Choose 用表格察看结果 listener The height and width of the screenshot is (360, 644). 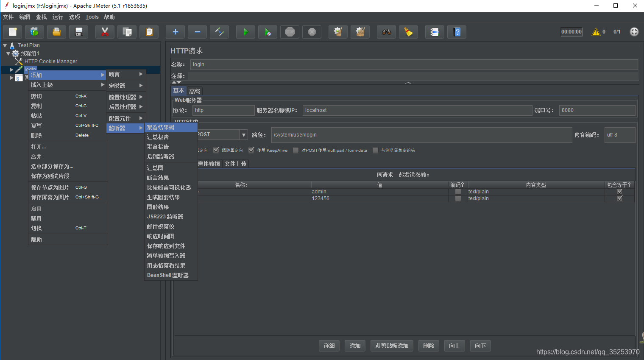point(171,265)
